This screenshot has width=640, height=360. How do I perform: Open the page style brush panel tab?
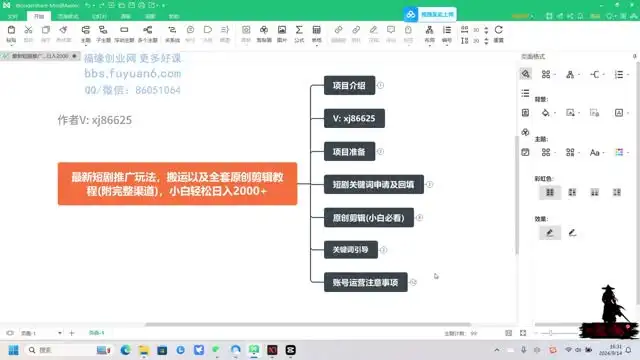point(526,74)
